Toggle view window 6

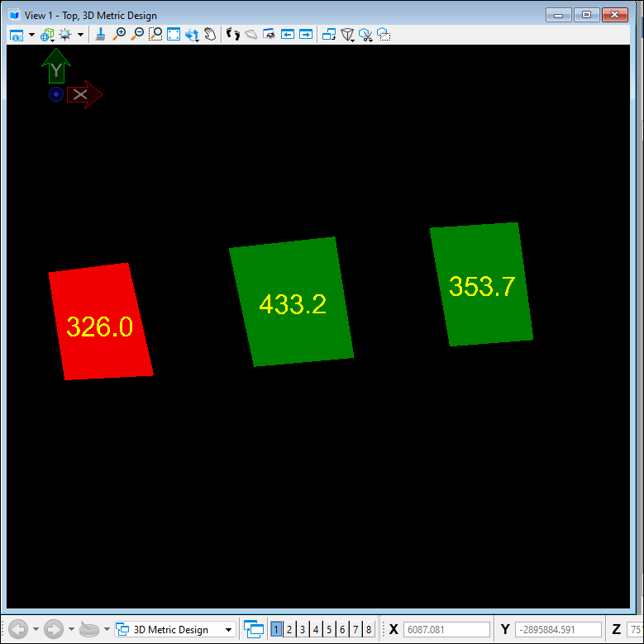[x=342, y=629]
